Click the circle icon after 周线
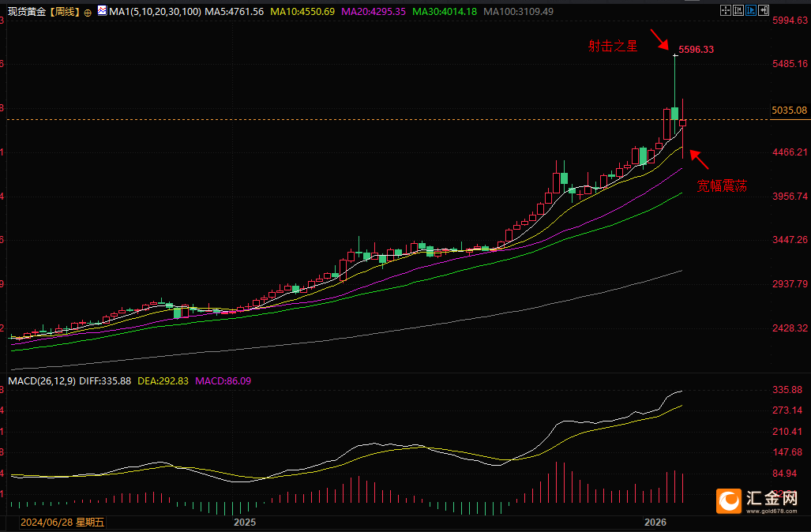 pyautogui.click(x=88, y=13)
